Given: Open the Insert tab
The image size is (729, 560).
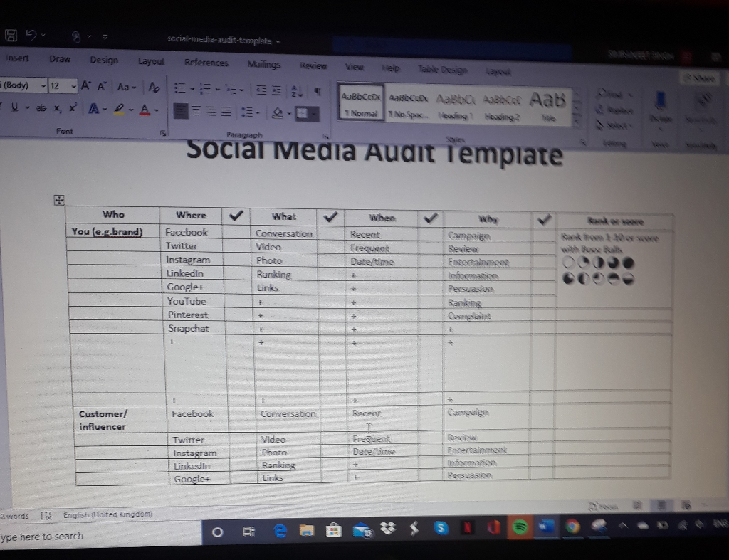Looking at the screenshot, I should tap(17, 58).
